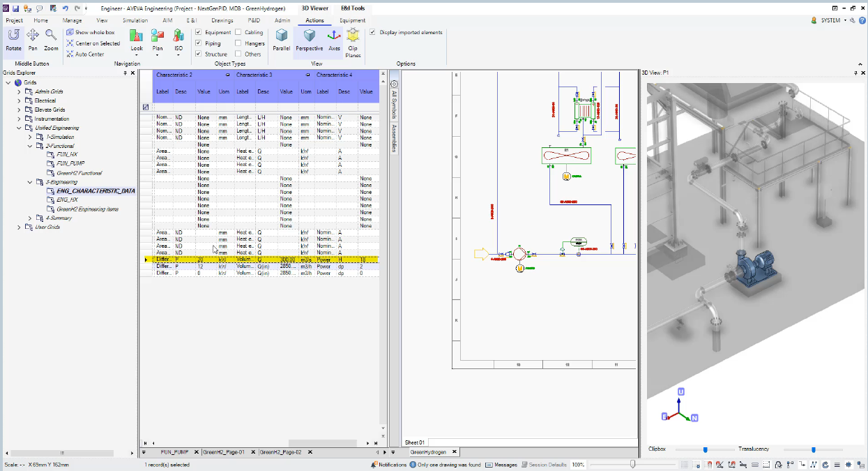This screenshot has width=868, height=471.
Task: Click the Grids globe root node
Action: click(x=18, y=82)
